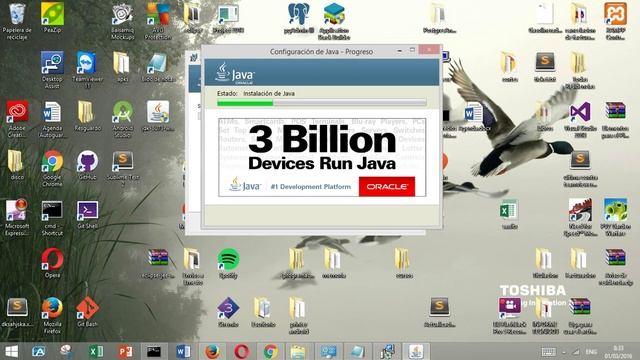Launch Android Studio from the desktop

pyautogui.click(x=122, y=118)
